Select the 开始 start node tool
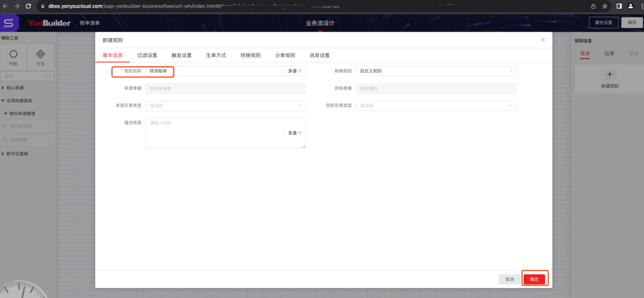The image size is (644, 298). point(14,57)
